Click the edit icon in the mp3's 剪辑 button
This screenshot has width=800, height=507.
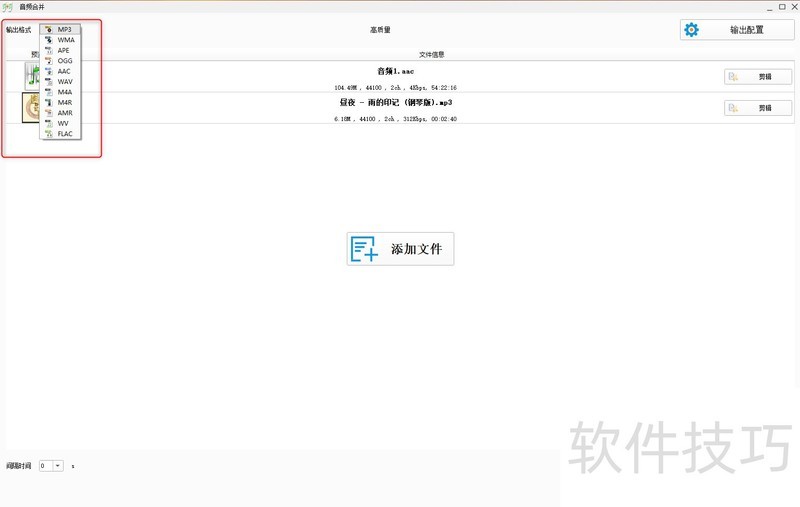click(x=733, y=108)
